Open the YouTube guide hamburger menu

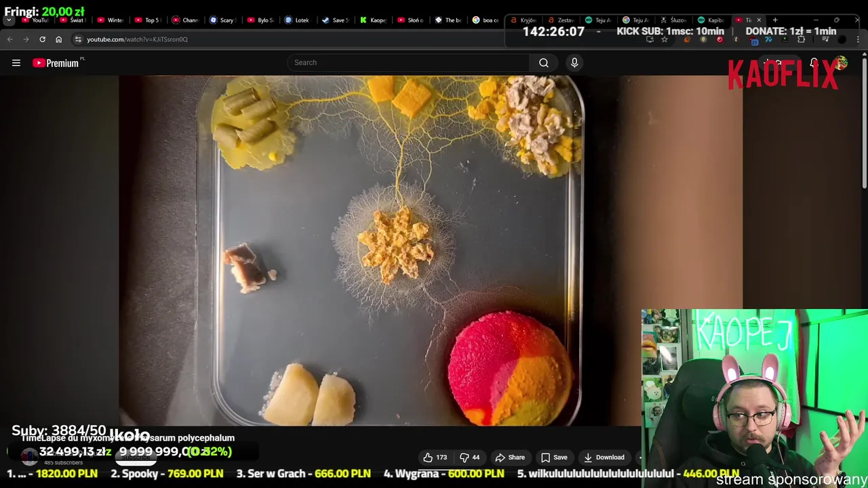[16, 63]
